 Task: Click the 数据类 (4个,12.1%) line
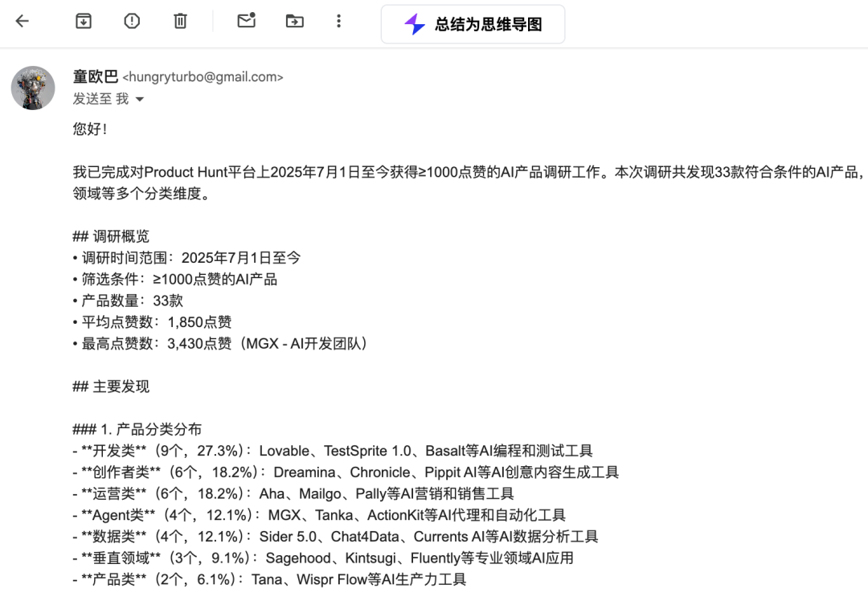(x=335, y=537)
